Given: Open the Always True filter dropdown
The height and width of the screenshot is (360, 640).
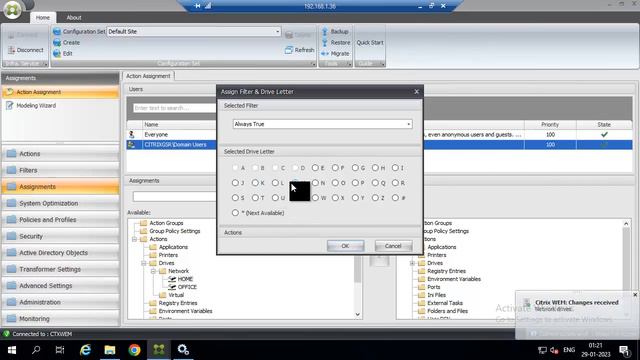Looking at the screenshot, I should click(408, 124).
